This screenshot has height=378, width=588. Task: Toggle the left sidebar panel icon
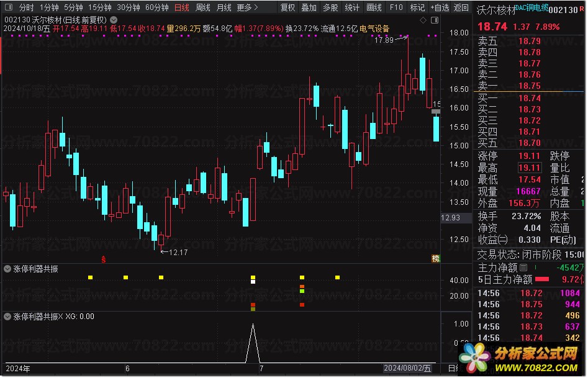[8, 7]
